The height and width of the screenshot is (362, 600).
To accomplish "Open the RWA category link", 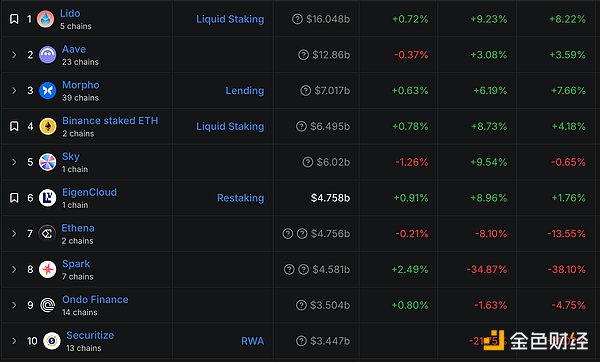I will tap(253, 341).
